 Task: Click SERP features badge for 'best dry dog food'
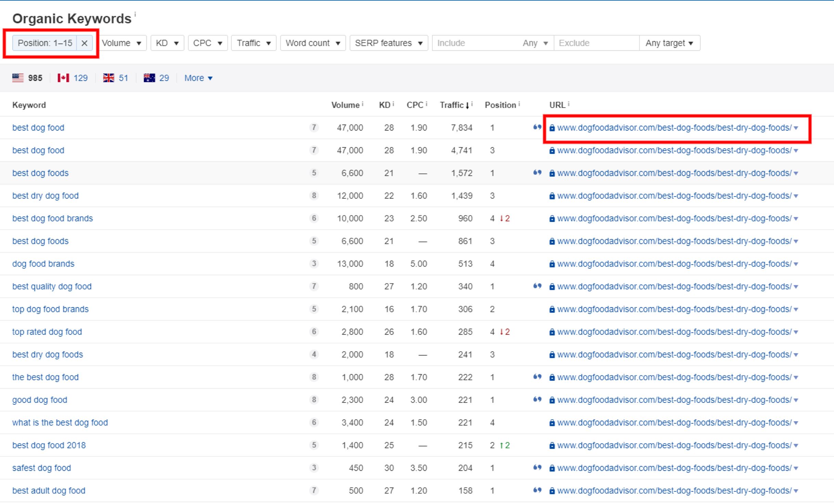point(314,196)
